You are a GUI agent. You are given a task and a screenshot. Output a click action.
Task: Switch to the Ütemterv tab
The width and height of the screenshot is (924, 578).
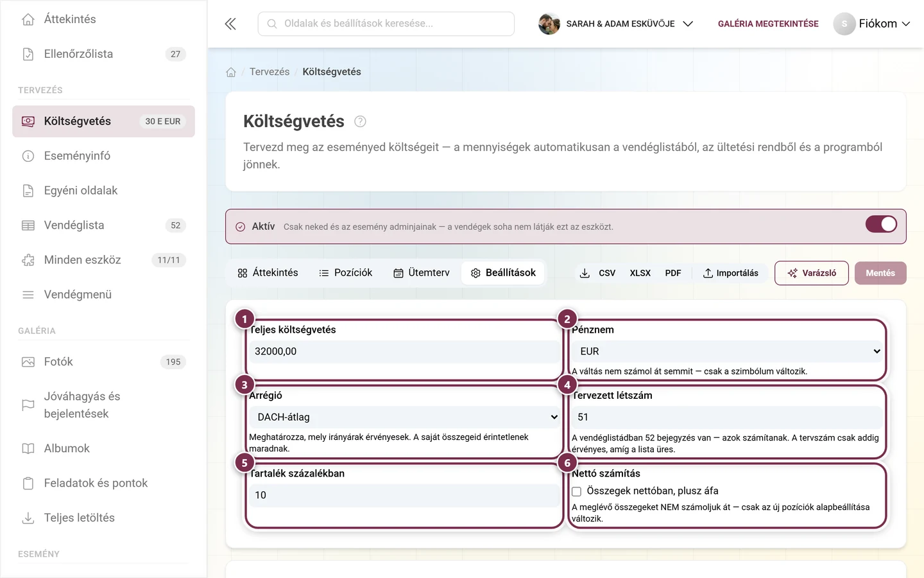point(421,273)
